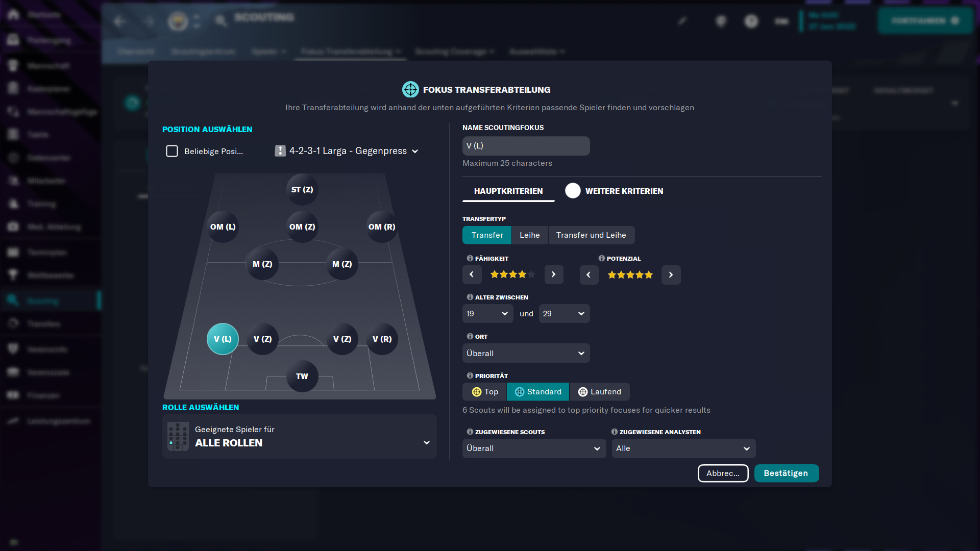Select the V (L) position on the pitch
Screen dimensions: 980x551
pyautogui.click(x=222, y=338)
